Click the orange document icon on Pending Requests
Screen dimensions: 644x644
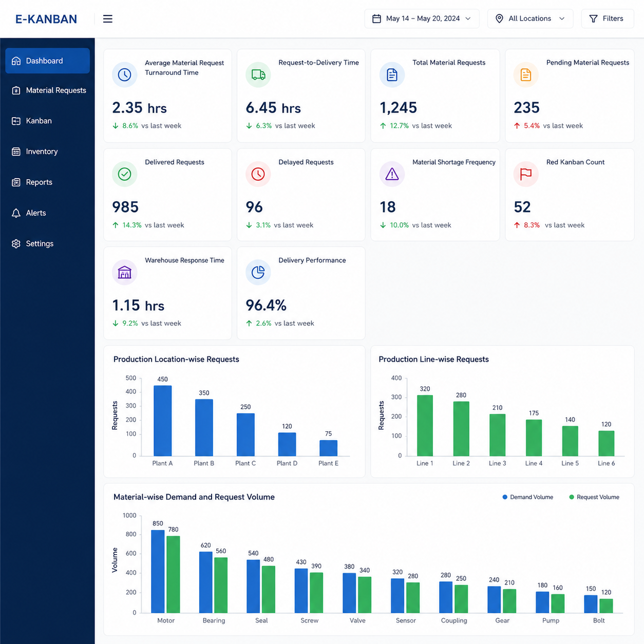point(526,74)
